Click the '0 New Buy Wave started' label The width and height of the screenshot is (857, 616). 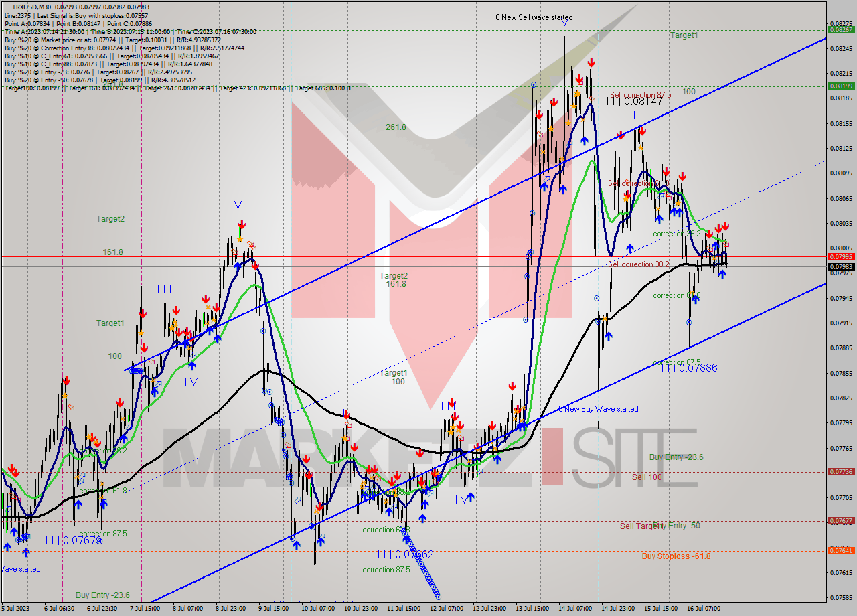(599, 409)
